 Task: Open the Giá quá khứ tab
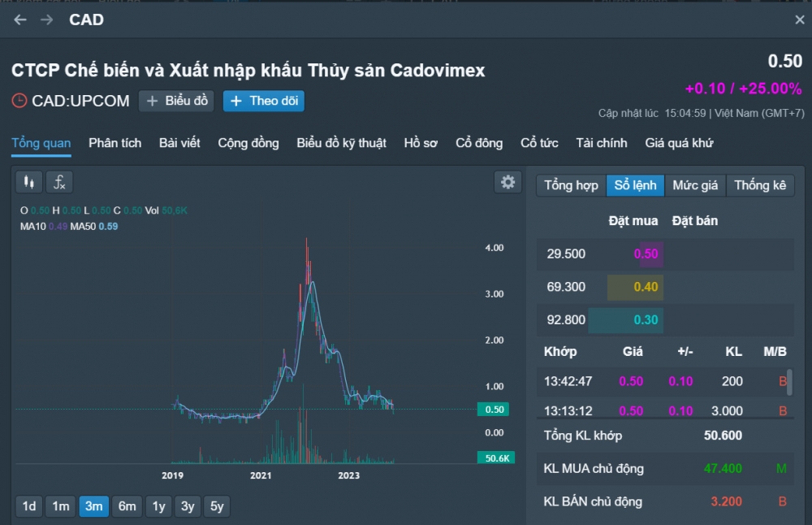tap(679, 143)
